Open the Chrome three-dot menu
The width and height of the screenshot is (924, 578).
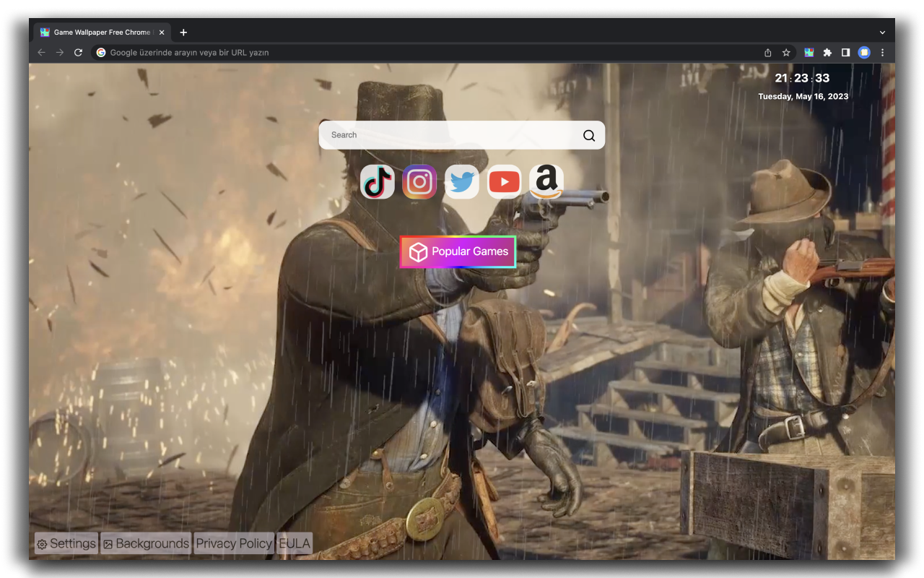point(882,52)
